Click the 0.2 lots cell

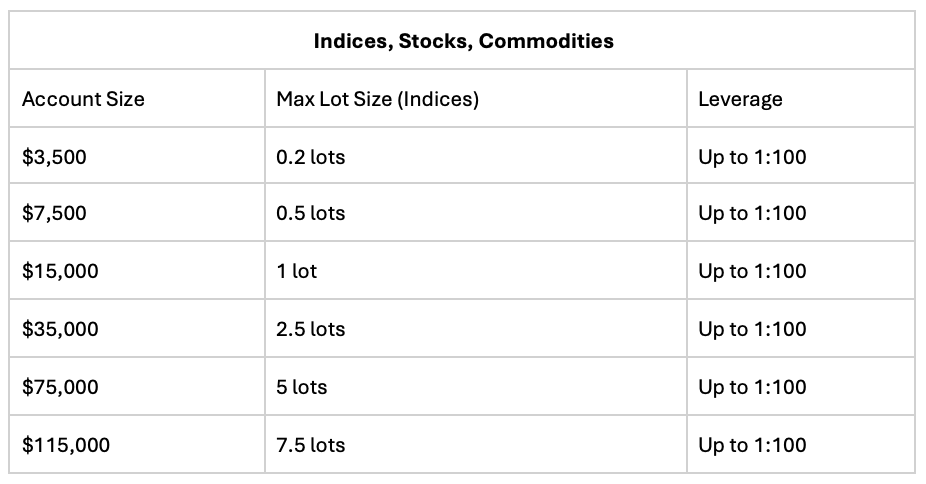coord(476,155)
